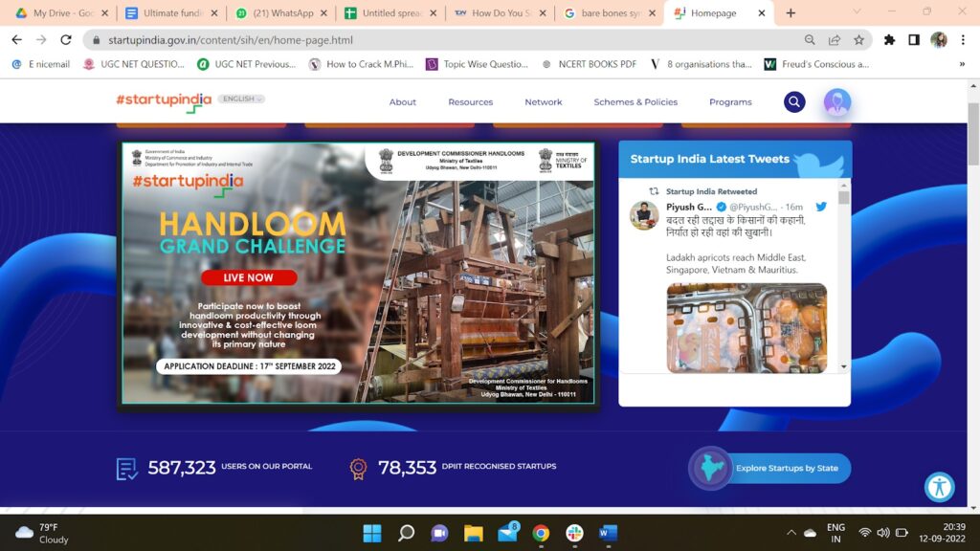Open the Schemes & Policies menu
Screen dimensions: 980x551
coord(635,101)
